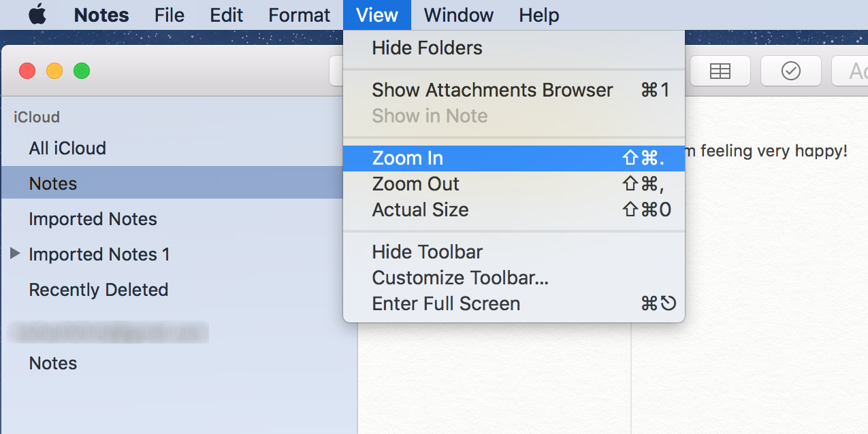
Task: Select the Notes folder under iCloud
Action: pos(52,183)
